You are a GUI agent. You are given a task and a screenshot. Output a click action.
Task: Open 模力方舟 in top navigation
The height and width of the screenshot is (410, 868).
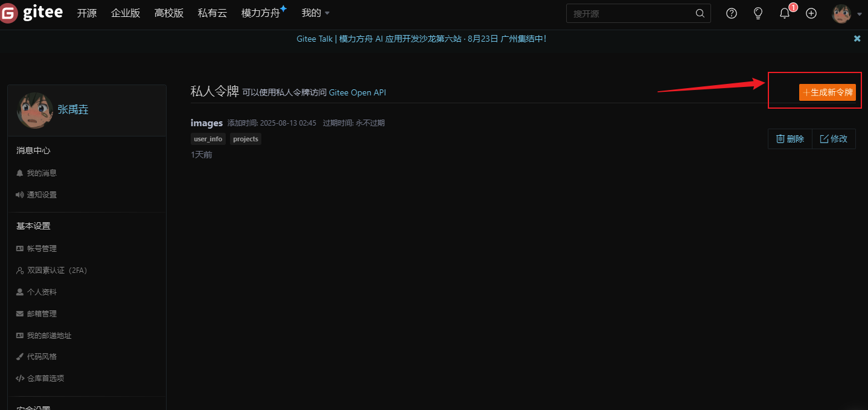click(264, 13)
